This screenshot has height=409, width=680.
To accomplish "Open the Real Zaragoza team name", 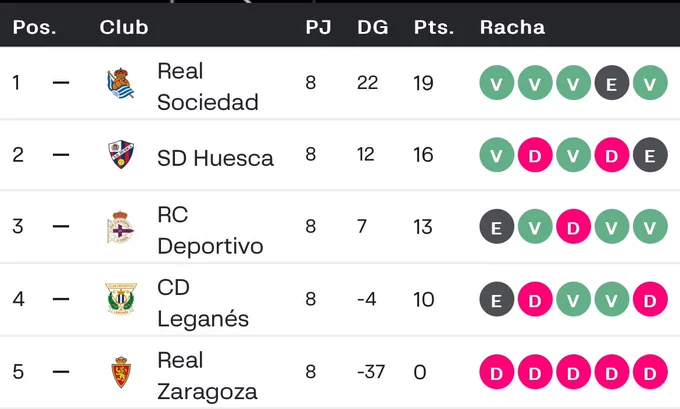I will 207,376.
